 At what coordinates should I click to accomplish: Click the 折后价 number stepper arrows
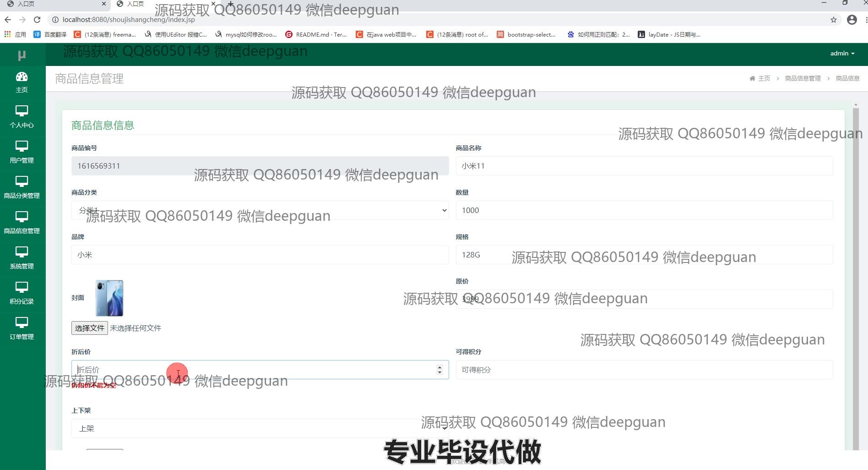pos(439,370)
